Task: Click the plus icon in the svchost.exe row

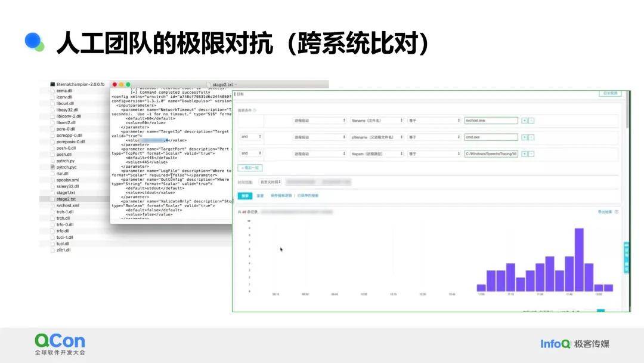Action: [x=525, y=121]
